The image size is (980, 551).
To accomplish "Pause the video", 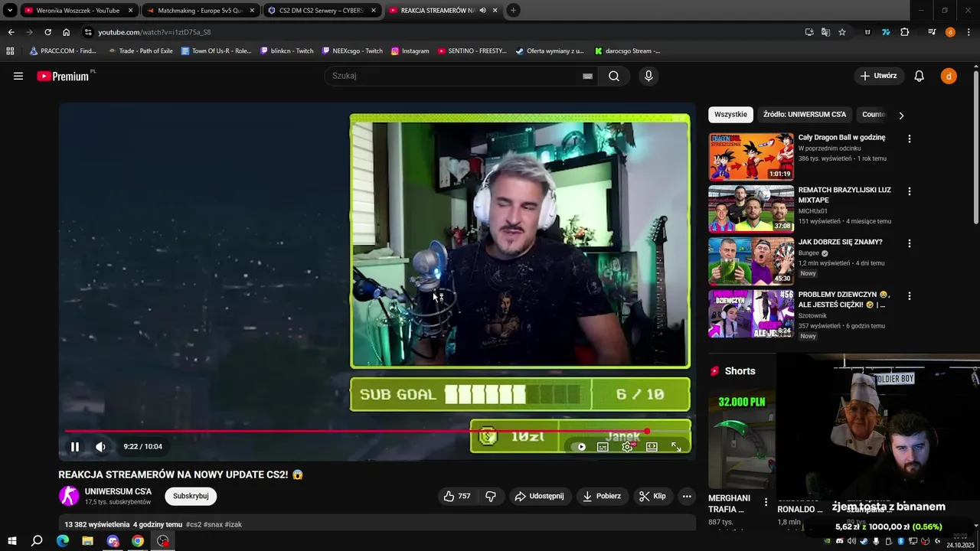I will (x=75, y=447).
